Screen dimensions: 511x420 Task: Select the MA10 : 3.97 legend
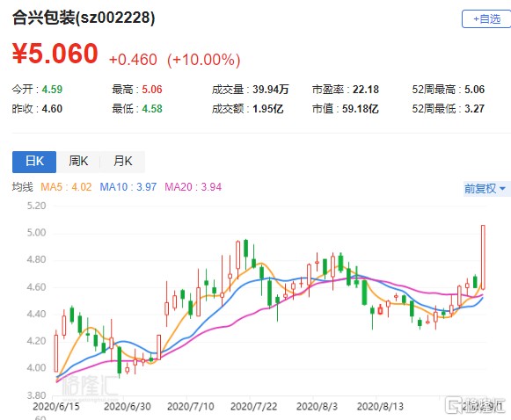[x=128, y=187]
